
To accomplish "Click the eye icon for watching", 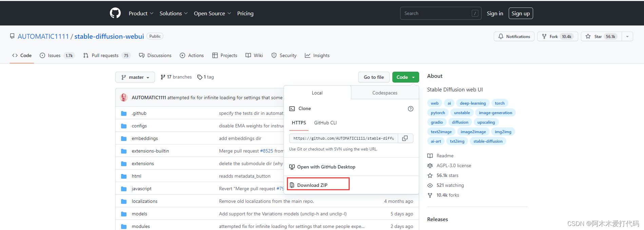I will pyautogui.click(x=430, y=185).
